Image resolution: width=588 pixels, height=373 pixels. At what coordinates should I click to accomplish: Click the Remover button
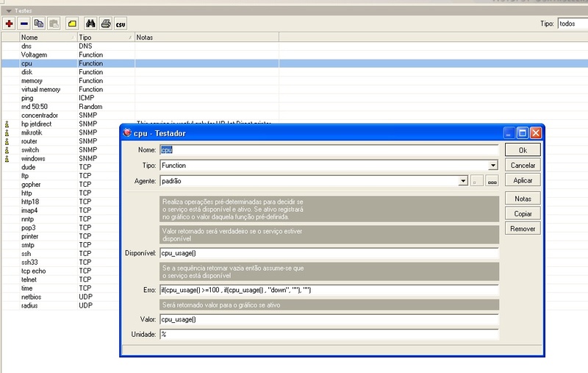[523, 229]
